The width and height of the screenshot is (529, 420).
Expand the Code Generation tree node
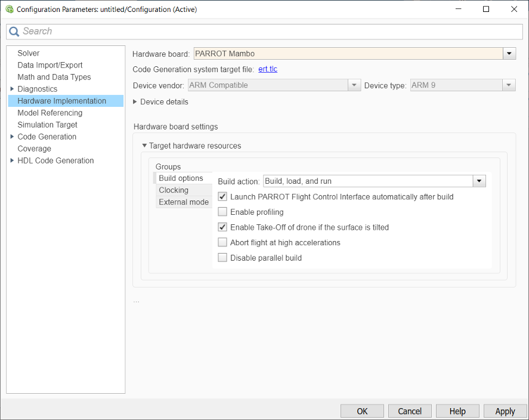[x=12, y=137]
